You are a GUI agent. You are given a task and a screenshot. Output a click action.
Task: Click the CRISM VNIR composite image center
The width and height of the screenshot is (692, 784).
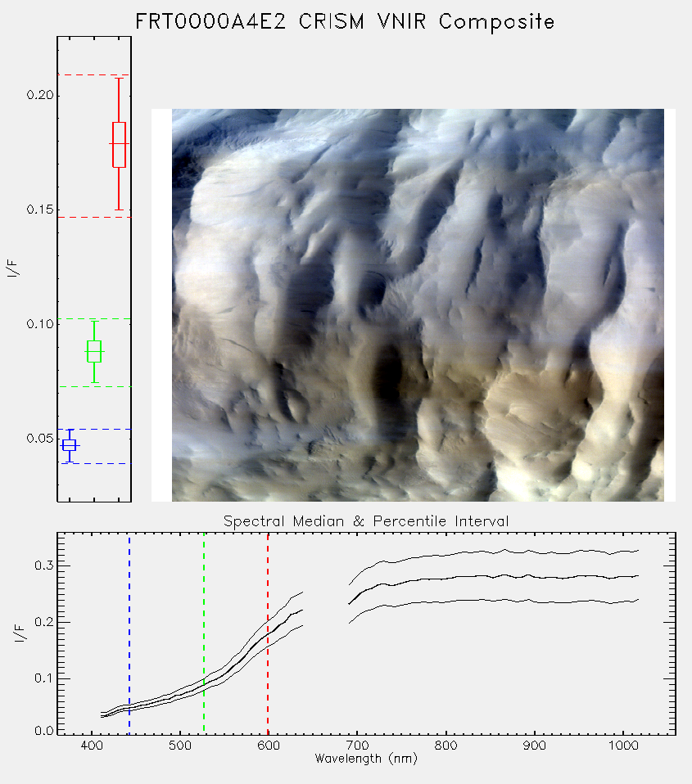[x=418, y=305]
